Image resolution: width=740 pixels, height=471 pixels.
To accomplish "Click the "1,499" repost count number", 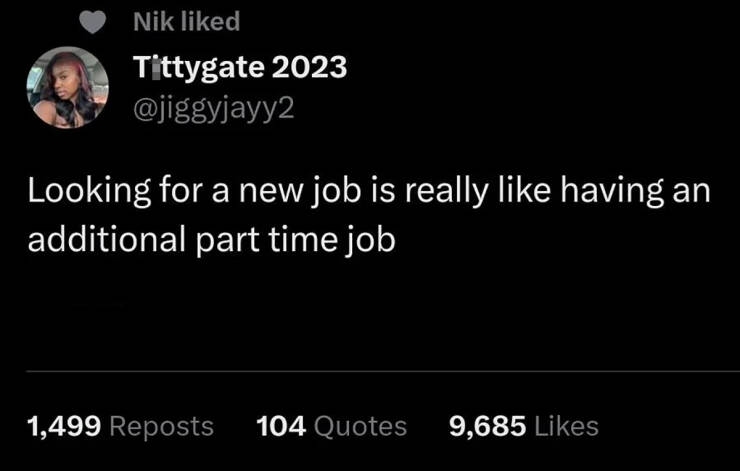I will coord(63,426).
